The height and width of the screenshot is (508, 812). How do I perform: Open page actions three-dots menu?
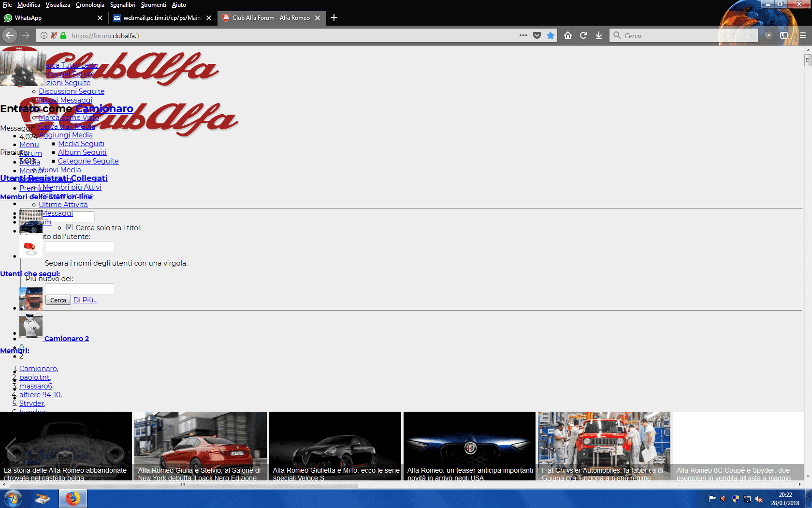pos(523,35)
